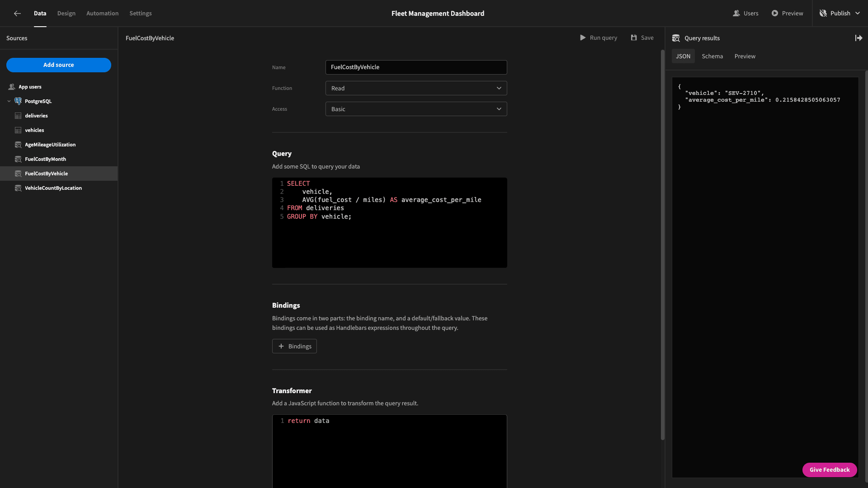Click the Give Feedback button
Screen dimensions: 868x488
click(830, 470)
